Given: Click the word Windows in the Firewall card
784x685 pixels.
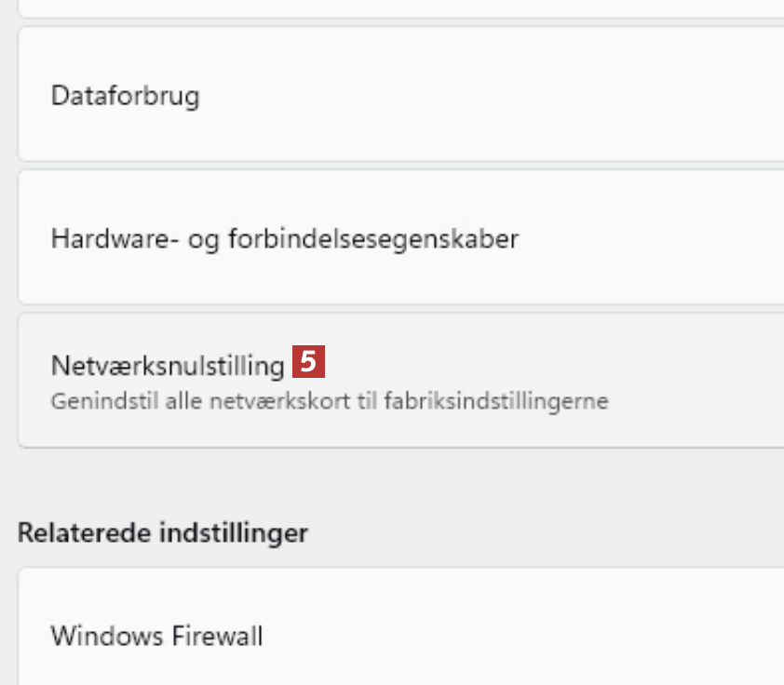Looking at the screenshot, I should pyautogui.click(x=107, y=637).
